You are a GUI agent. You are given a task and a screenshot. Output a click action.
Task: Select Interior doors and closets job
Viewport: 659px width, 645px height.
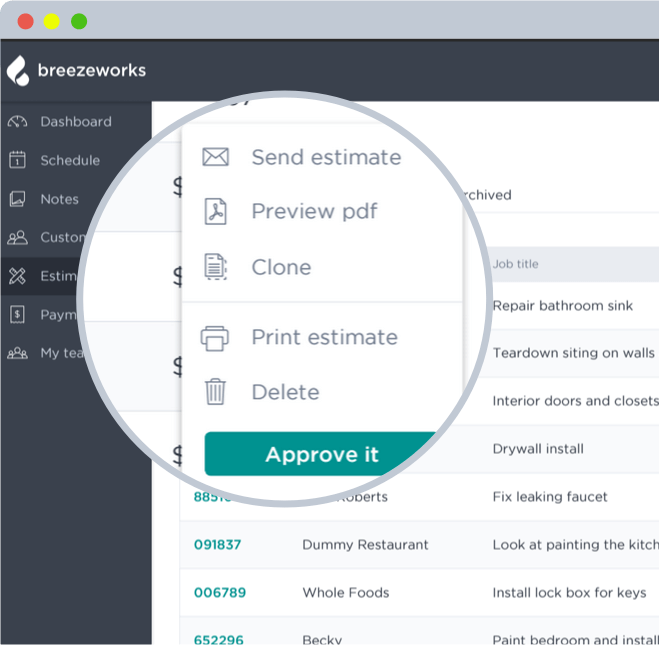(x=576, y=401)
